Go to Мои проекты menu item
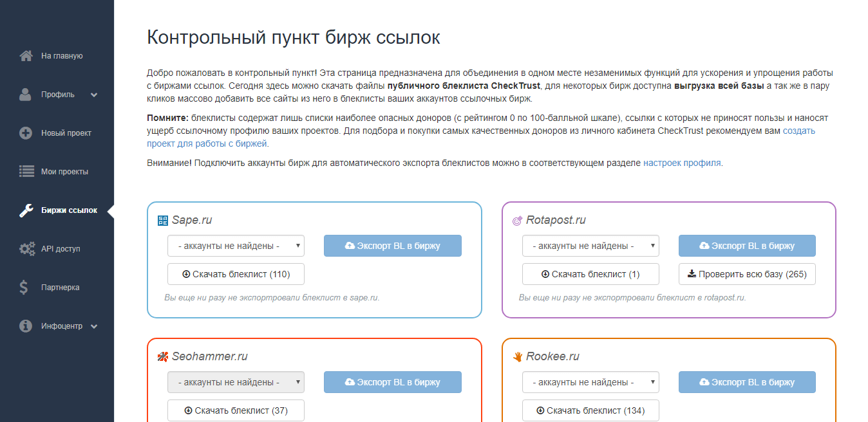Image resolution: width=868 pixels, height=422 pixels. tap(64, 172)
